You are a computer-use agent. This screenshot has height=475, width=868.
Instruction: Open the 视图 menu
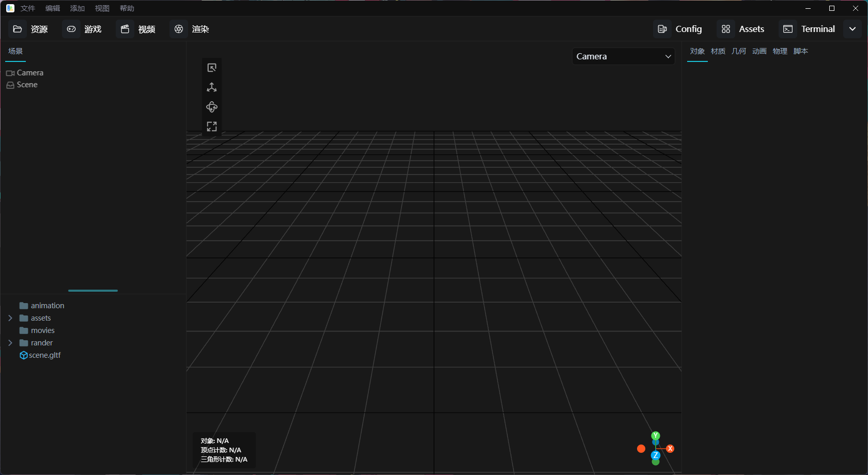pos(102,8)
